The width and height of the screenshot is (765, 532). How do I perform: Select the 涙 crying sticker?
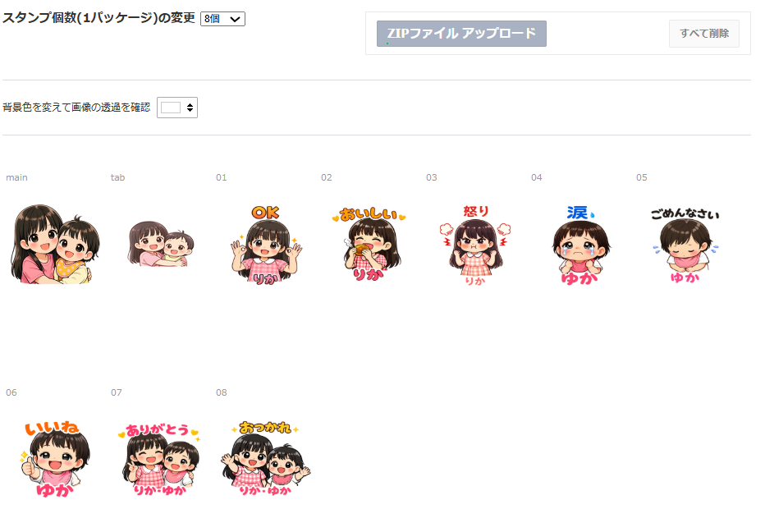coord(580,245)
